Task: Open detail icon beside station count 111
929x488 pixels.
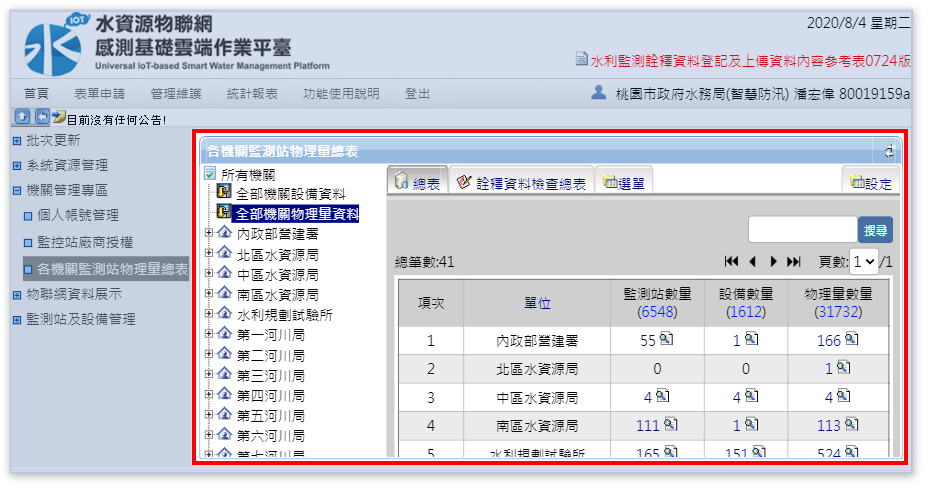Action: [x=670, y=424]
